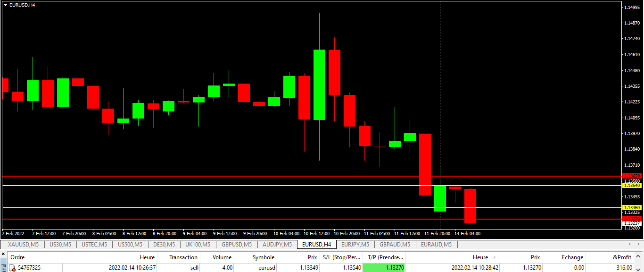Click the 316.00 profit cell
This screenshot has width=644, height=272.
click(624, 268)
